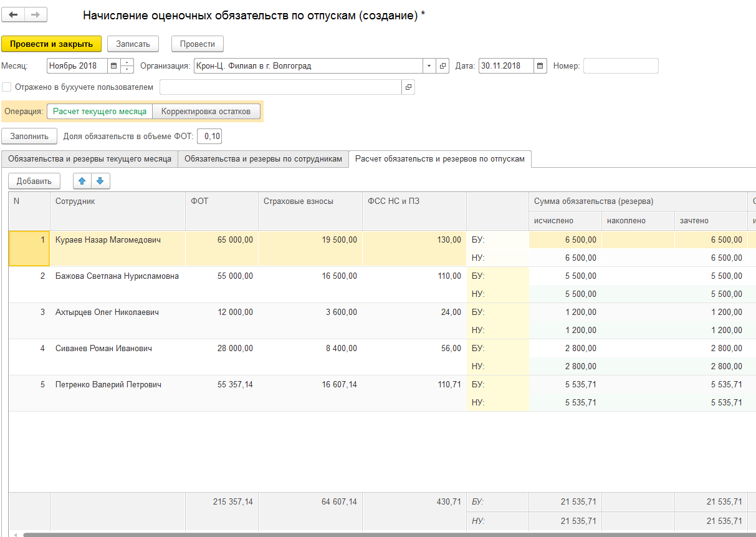Focus the Месяц field showing Ноябрь 2018

point(77,65)
